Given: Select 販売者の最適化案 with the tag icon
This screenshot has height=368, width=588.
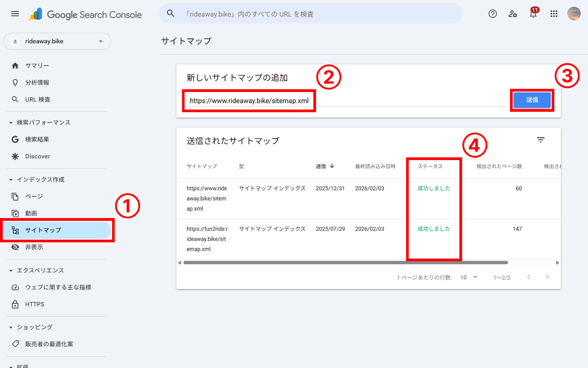Looking at the screenshot, I should point(49,344).
